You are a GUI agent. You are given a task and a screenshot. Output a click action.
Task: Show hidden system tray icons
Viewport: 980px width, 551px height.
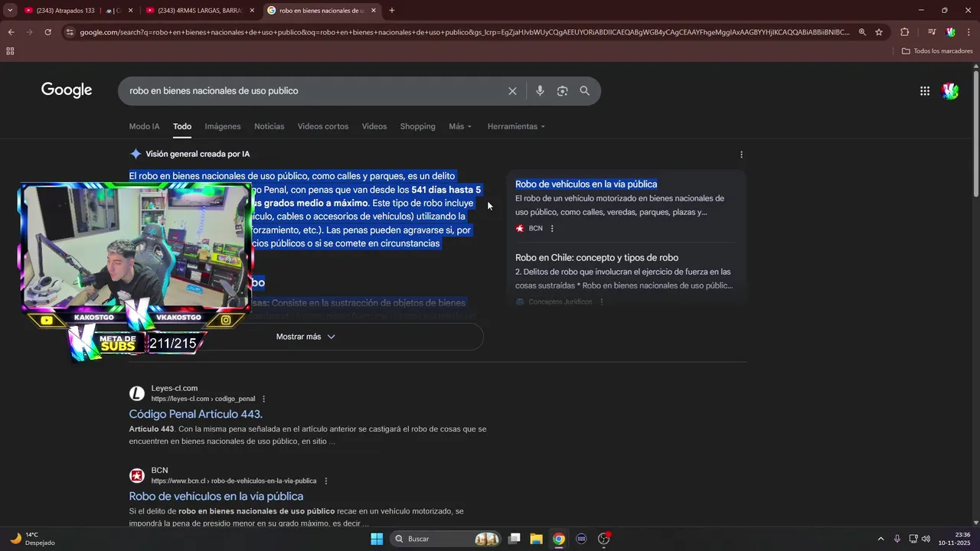880,539
